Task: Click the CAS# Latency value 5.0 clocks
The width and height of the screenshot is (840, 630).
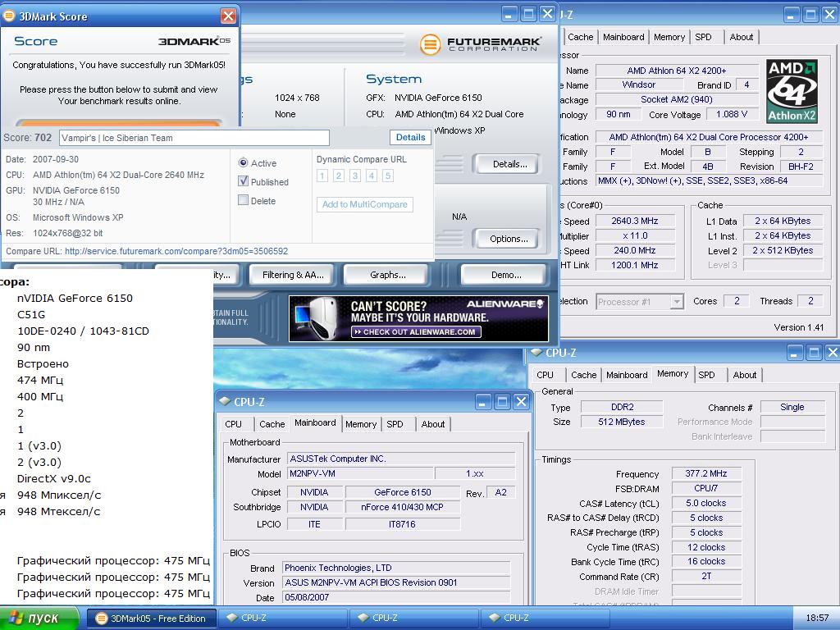Action: [706, 503]
